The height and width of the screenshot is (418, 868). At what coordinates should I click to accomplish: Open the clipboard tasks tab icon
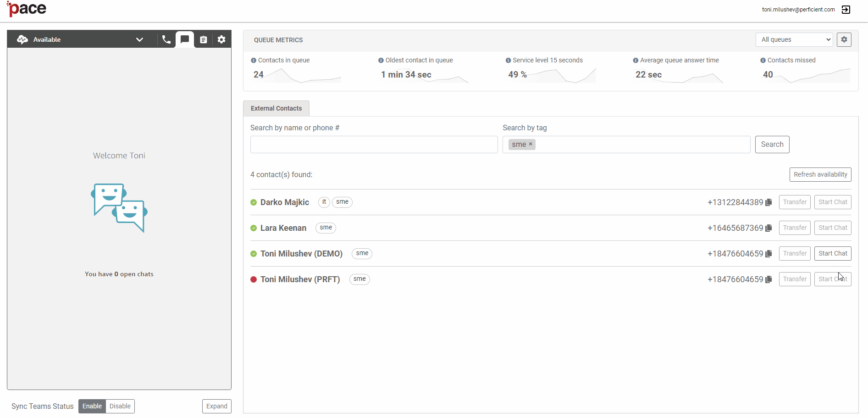203,39
